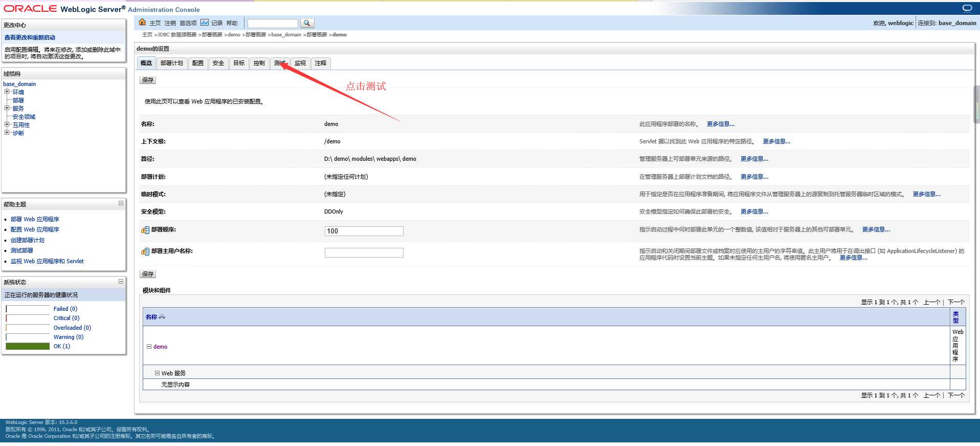980x446 pixels.
Task: Click JDBC 数据源概要 breadcrumb
Action: coord(177,35)
